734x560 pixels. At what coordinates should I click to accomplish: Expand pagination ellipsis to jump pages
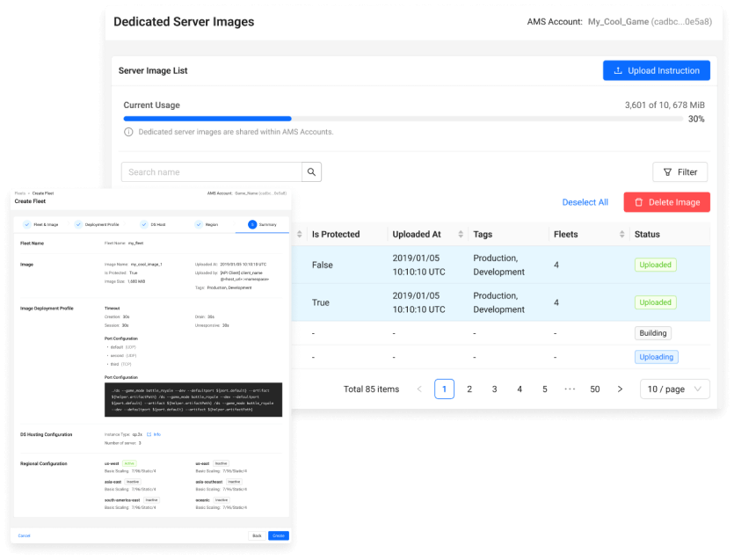click(x=570, y=389)
